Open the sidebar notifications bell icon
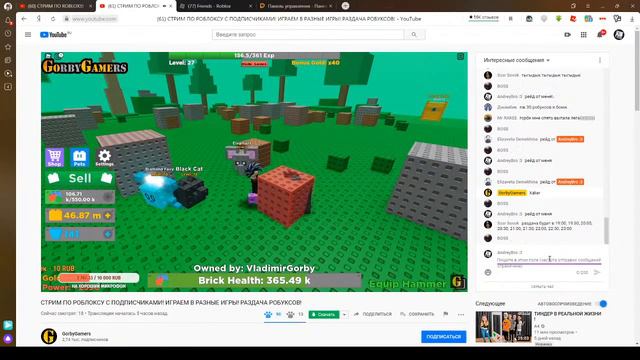 (8, 20)
